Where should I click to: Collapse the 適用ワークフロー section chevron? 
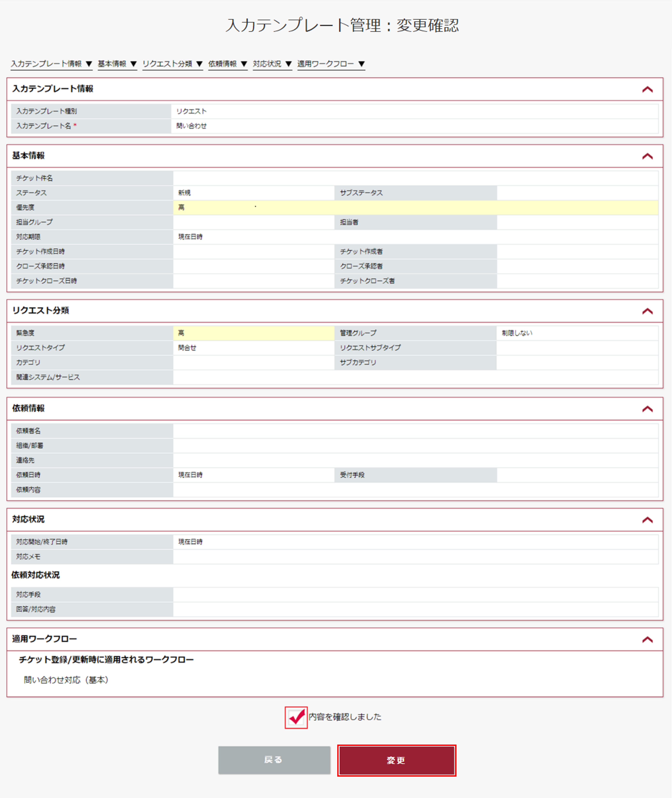point(647,639)
